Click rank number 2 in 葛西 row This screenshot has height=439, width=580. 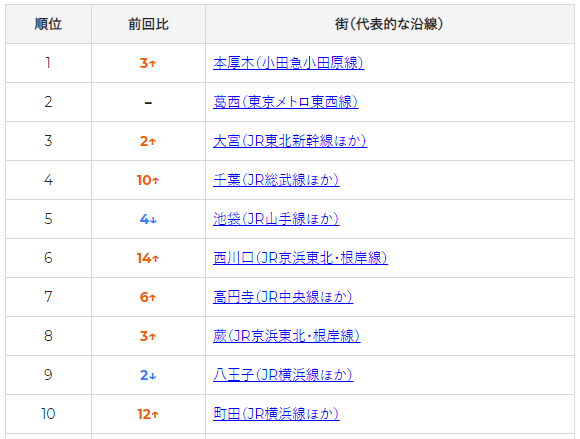pyautogui.click(x=48, y=102)
